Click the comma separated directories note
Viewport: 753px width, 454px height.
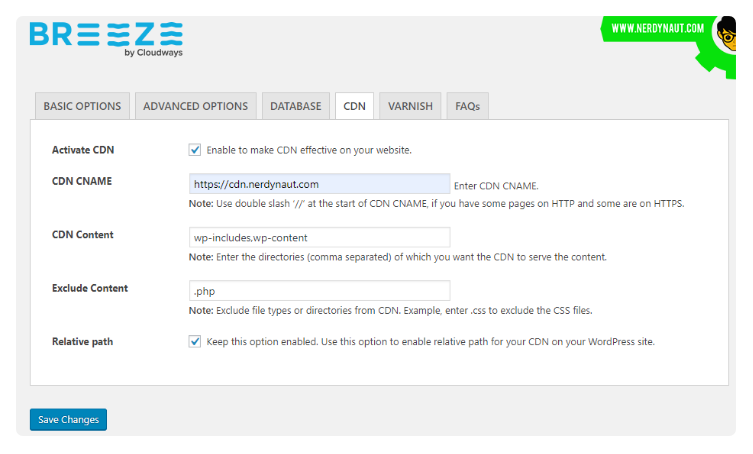(x=398, y=257)
